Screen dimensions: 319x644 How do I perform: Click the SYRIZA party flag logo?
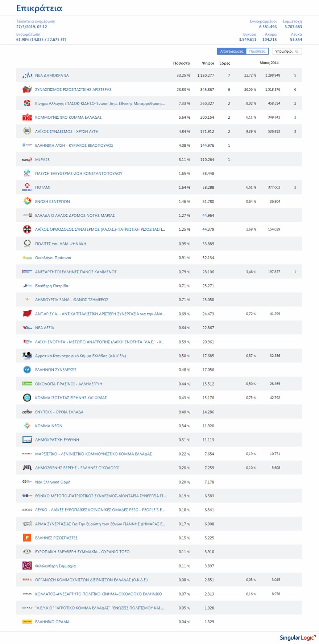click(27, 89)
